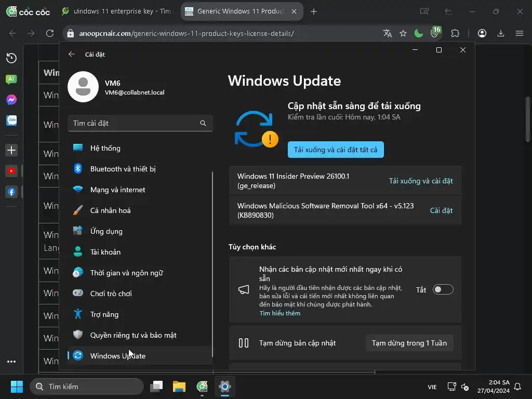Add a new sidebar app with plus
The height and width of the screenshot is (399, 532).
coord(11,150)
